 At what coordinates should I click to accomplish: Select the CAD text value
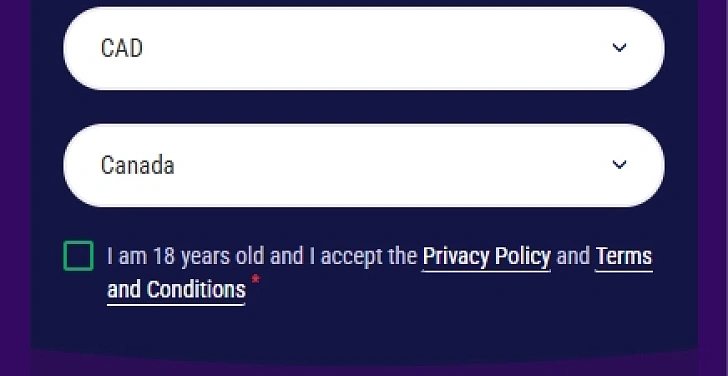(122, 48)
